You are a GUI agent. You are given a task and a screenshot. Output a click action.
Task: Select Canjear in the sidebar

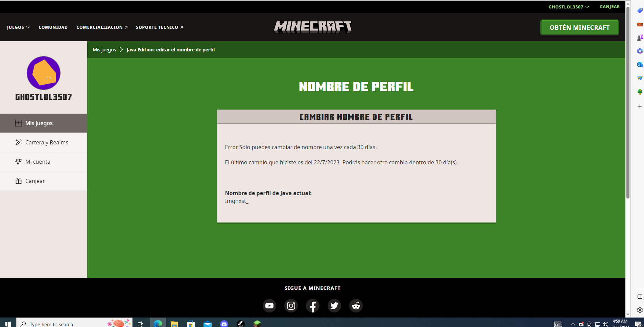(44, 181)
